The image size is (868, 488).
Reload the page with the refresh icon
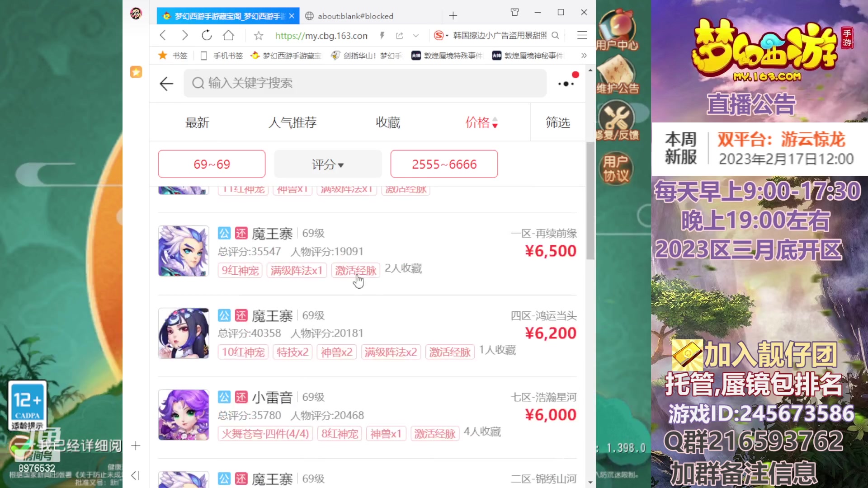[207, 35]
